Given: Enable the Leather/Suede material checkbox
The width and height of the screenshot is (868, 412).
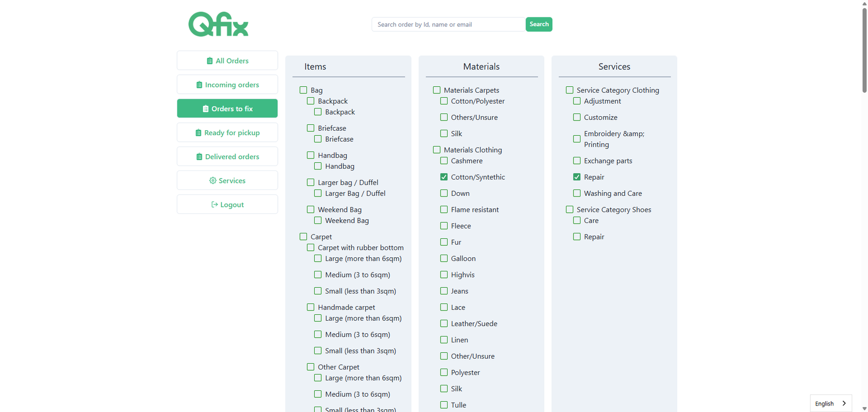Looking at the screenshot, I should tap(444, 324).
